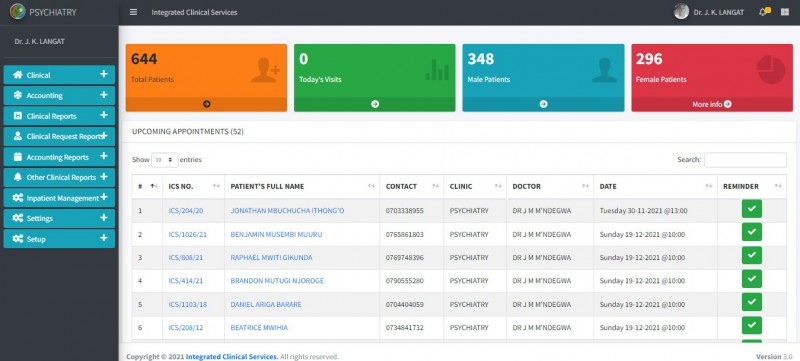Click the Psychiatry logo icon
The width and height of the screenshot is (800, 361).
tap(18, 11)
